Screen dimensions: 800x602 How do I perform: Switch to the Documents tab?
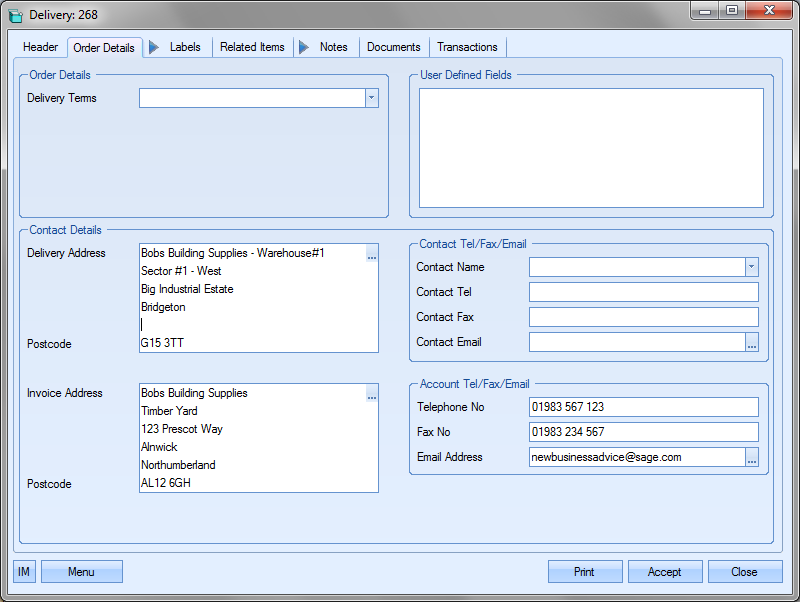coord(393,47)
